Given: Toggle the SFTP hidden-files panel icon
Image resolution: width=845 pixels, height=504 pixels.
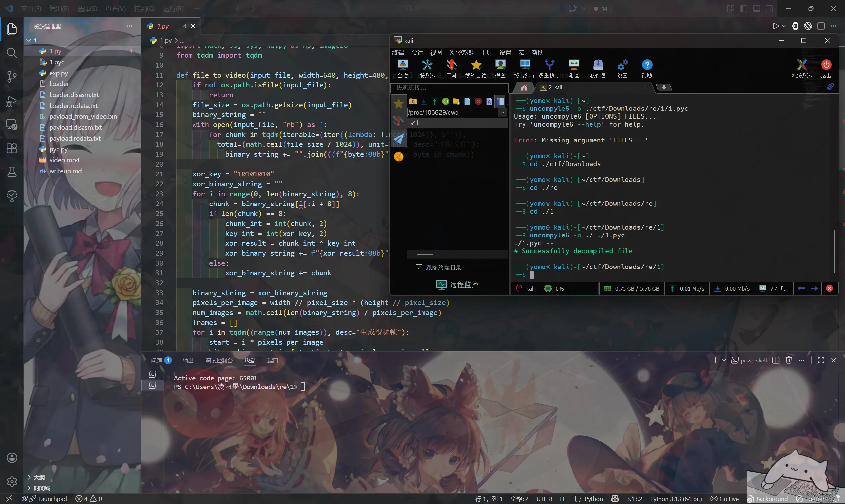Looking at the screenshot, I should (x=500, y=101).
